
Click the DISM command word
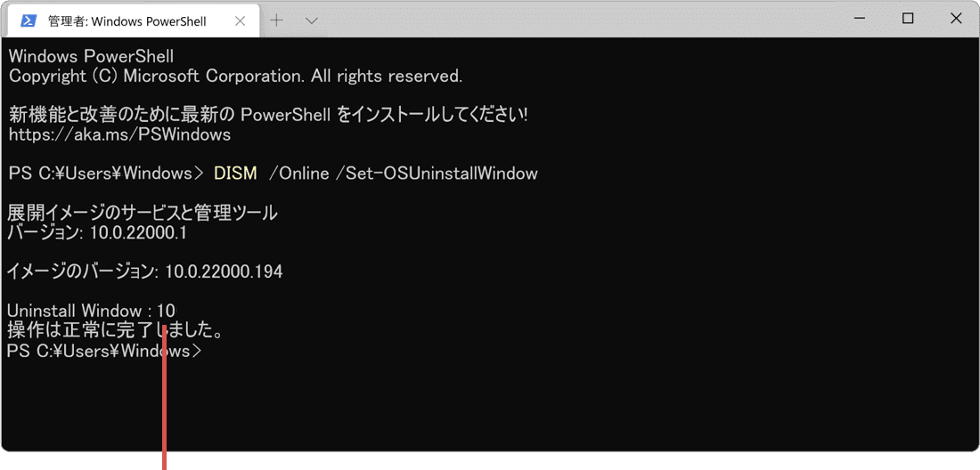click(235, 174)
